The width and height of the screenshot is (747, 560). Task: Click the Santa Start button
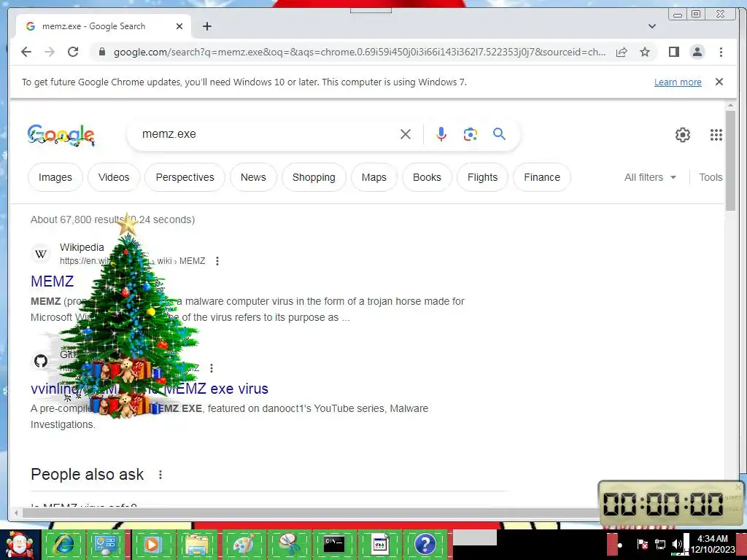click(20, 544)
